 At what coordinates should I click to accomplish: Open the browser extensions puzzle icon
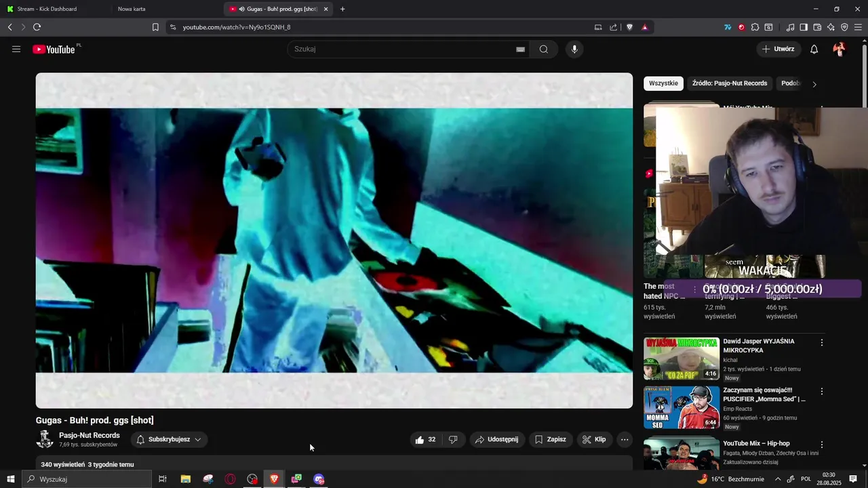pyautogui.click(x=755, y=27)
